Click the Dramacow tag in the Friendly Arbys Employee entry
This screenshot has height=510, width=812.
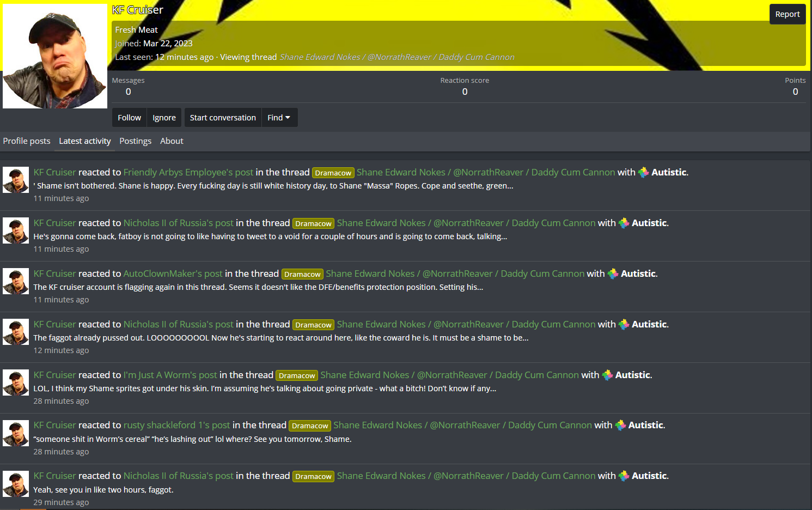pyautogui.click(x=333, y=173)
